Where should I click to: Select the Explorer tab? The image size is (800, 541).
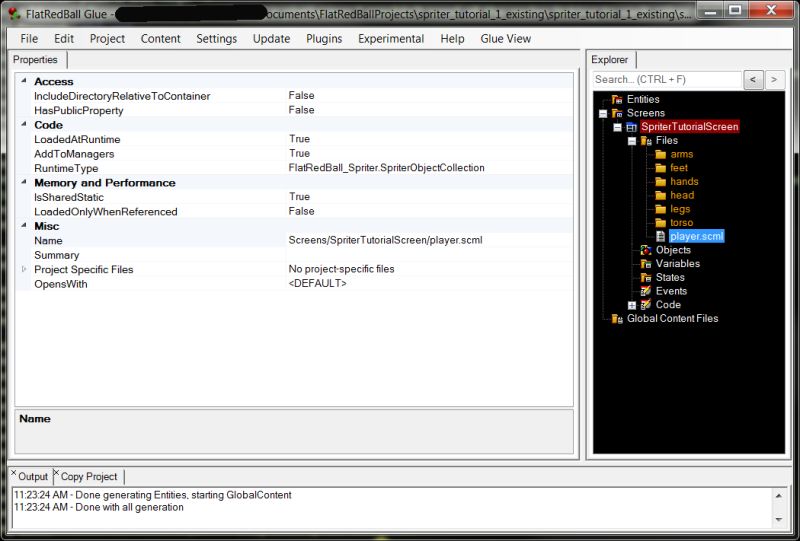[x=610, y=60]
